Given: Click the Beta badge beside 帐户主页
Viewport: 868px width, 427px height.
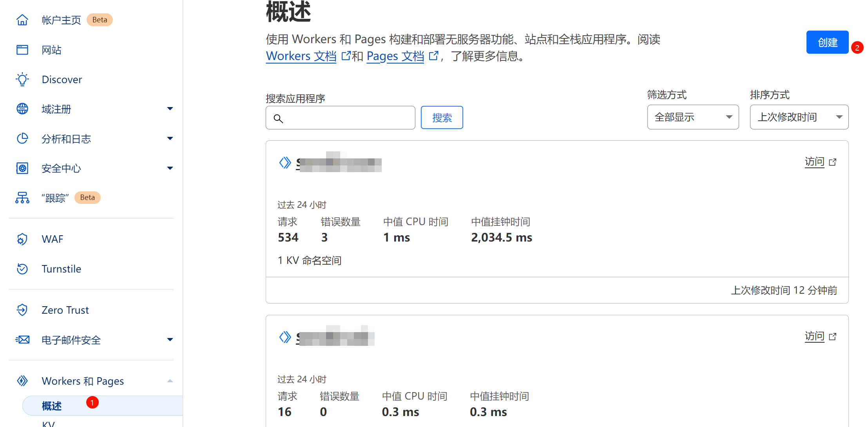Looking at the screenshot, I should 100,20.
